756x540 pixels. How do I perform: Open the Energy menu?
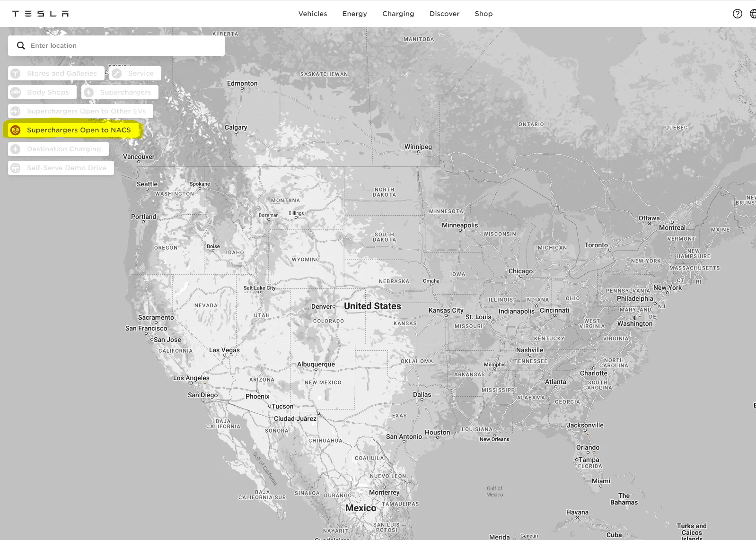[x=354, y=14]
